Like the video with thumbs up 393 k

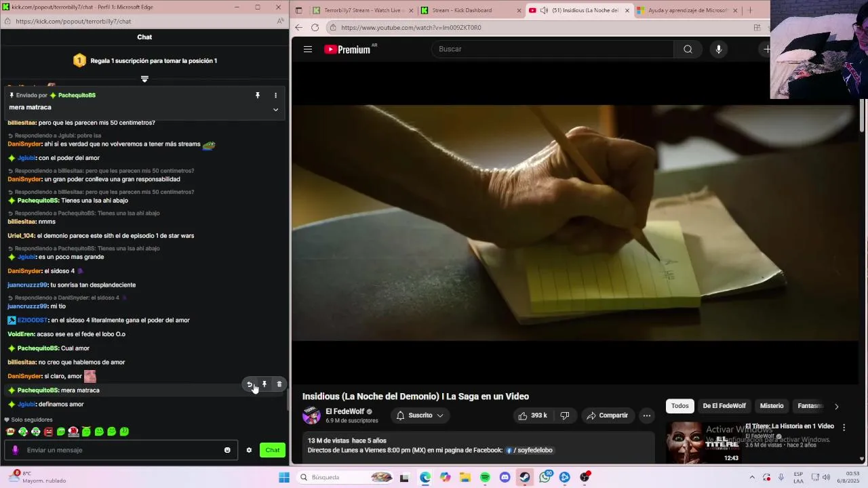click(x=532, y=415)
